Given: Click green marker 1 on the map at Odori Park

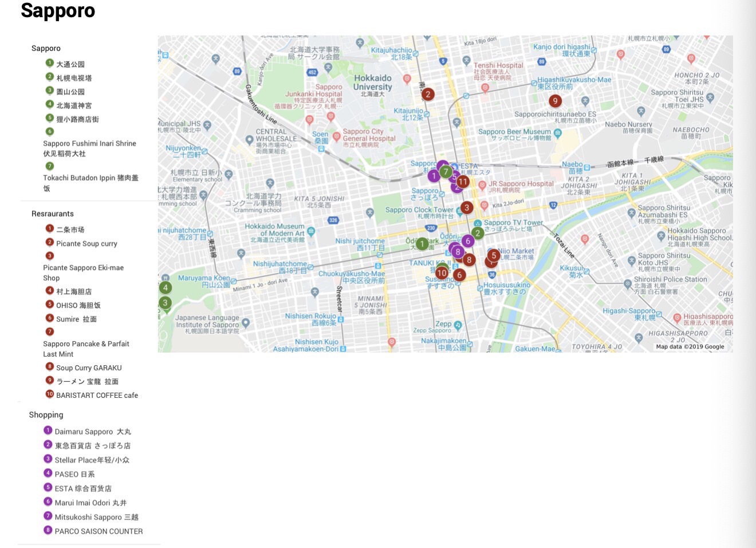Looking at the screenshot, I should tap(422, 244).
